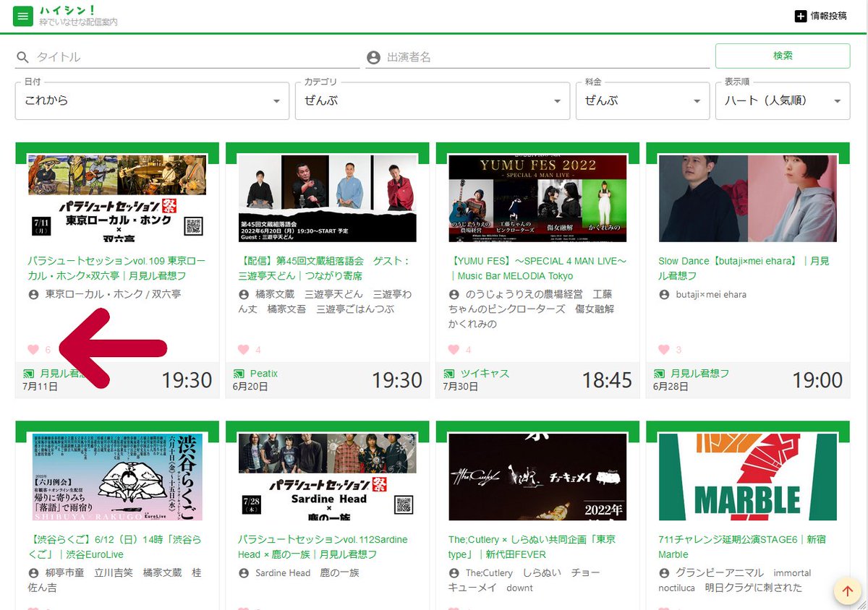Click the Peatix platform label

pos(264,374)
